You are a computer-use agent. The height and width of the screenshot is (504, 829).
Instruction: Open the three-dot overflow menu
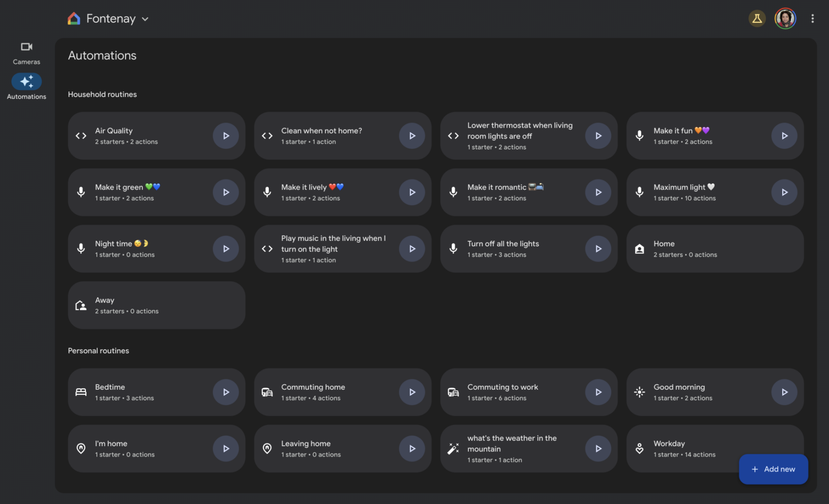[813, 19]
